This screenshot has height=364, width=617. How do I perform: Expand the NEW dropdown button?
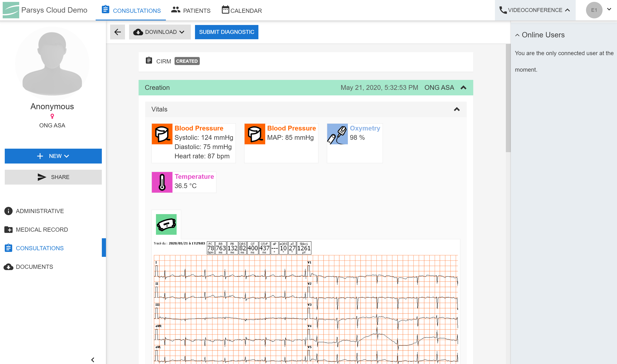tap(53, 156)
